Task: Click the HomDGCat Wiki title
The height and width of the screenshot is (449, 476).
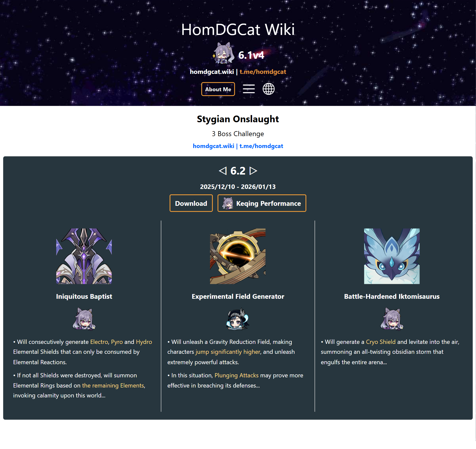Action: point(238,30)
